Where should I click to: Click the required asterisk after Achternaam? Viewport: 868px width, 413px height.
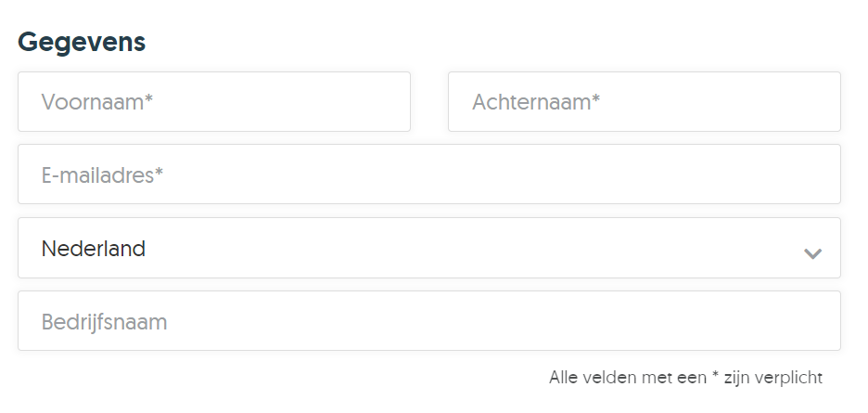coord(595,99)
